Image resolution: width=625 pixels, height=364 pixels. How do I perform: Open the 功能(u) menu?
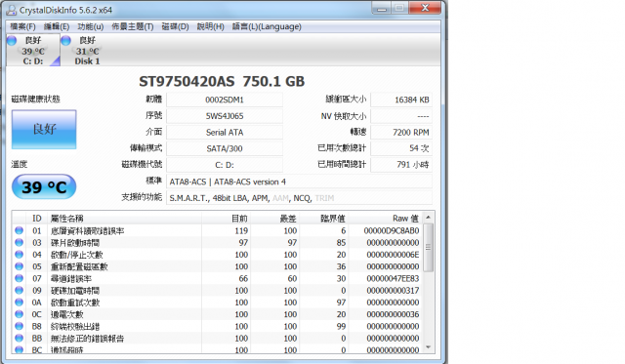pos(91,26)
